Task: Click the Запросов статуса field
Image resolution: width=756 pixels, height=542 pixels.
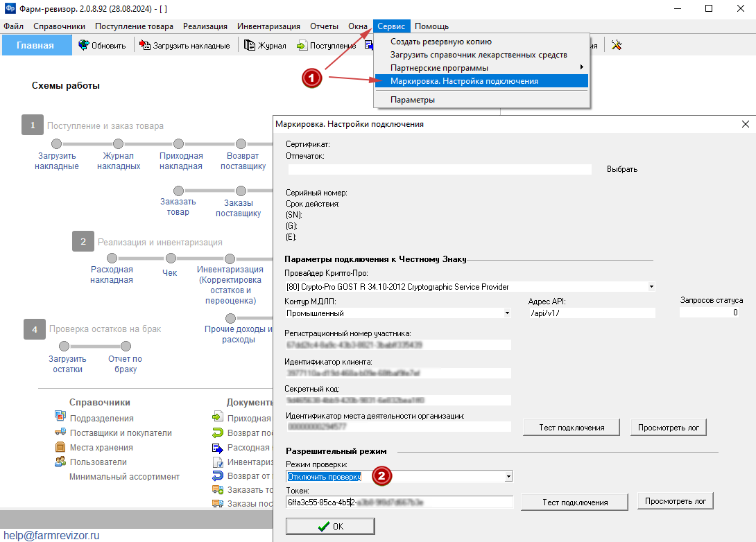Action: click(x=710, y=312)
